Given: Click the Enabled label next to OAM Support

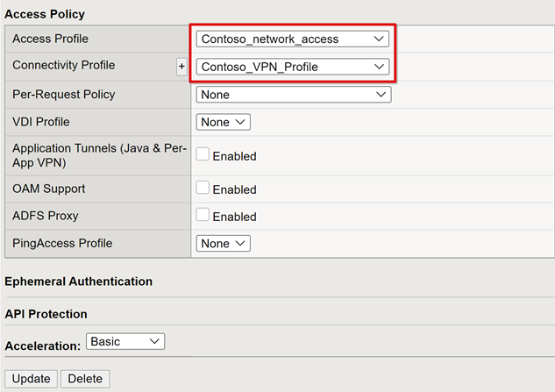Looking at the screenshot, I should click(234, 189).
